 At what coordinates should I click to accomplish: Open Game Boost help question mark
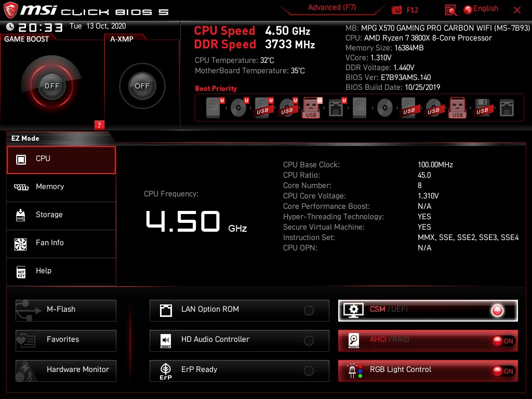(x=99, y=125)
